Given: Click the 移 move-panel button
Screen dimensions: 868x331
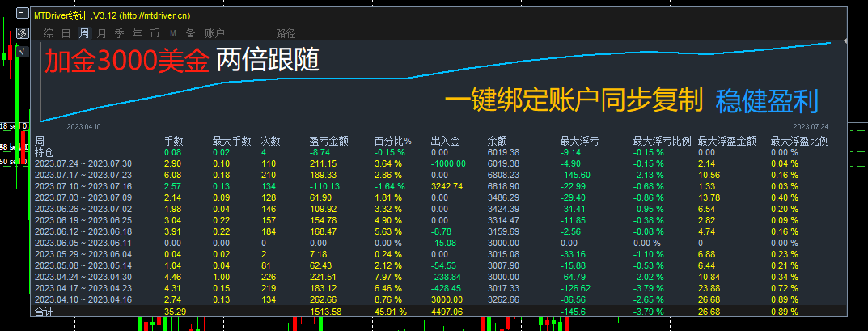Looking at the screenshot, I should pyautogui.click(x=23, y=32).
